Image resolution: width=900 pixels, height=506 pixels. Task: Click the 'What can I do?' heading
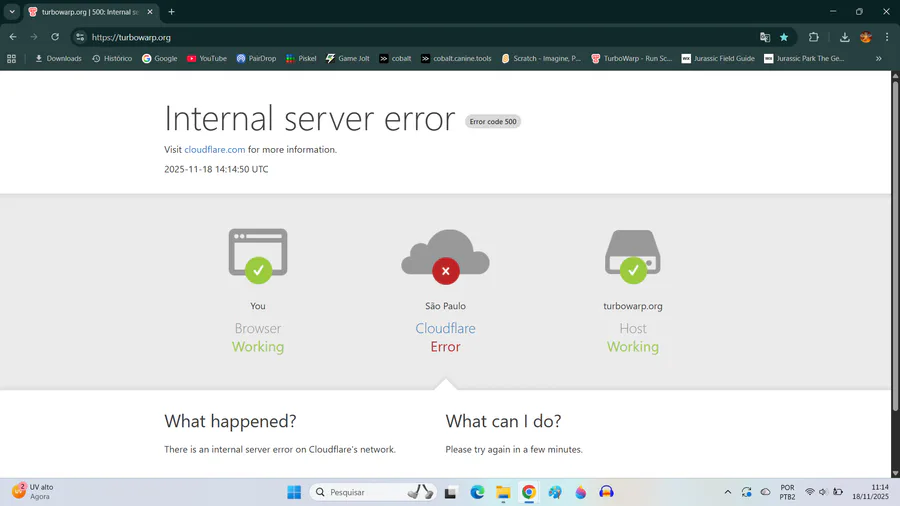click(x=503, y=421)
